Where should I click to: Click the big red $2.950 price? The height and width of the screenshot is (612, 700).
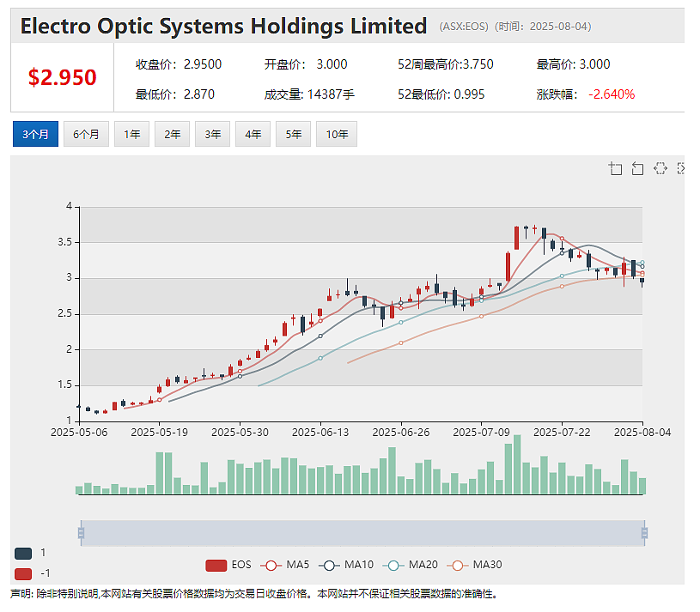[x=62, y=77]
